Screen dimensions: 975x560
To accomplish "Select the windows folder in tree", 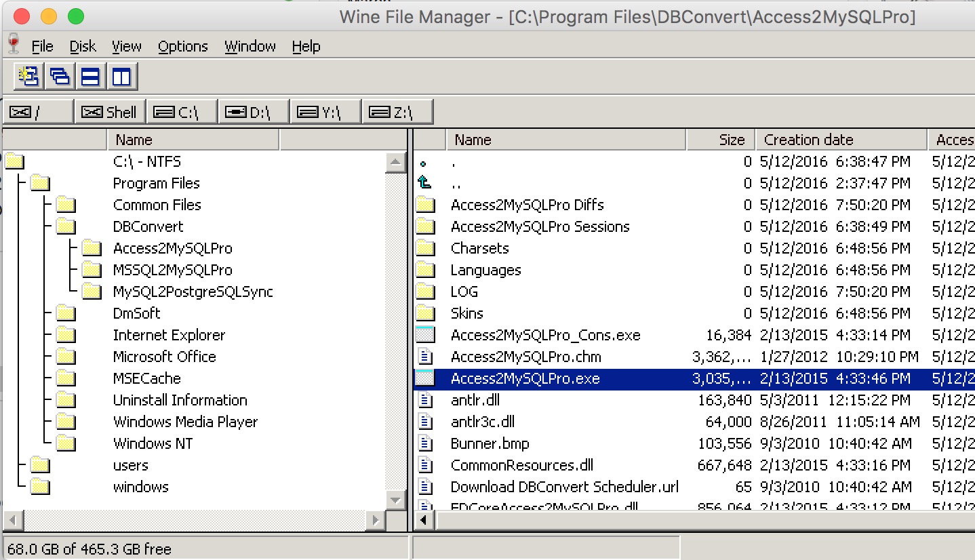I will pos(141,487).
